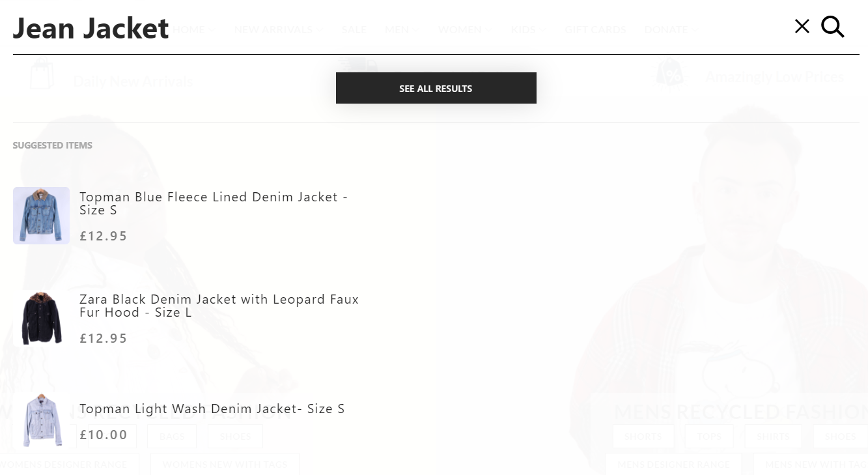View the Topman Light Wash jacket thumbnail

click(x=41, y=420)
